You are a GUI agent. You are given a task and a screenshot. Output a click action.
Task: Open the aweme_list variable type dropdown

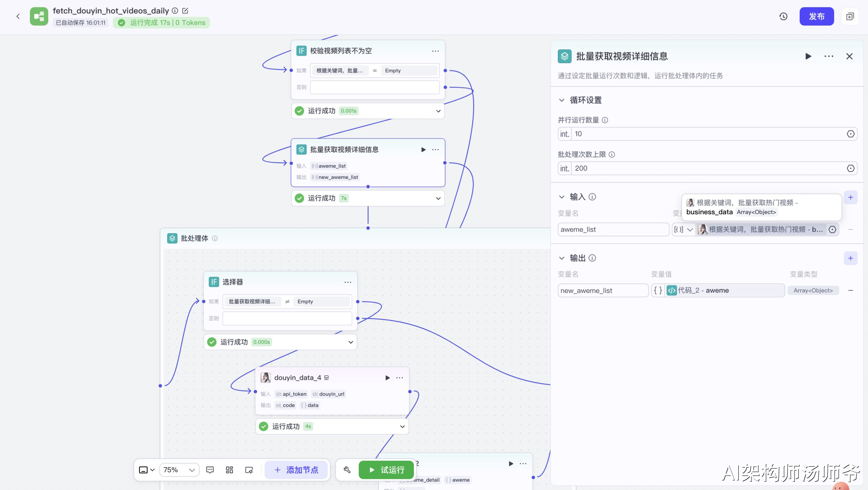click(684, 230)
